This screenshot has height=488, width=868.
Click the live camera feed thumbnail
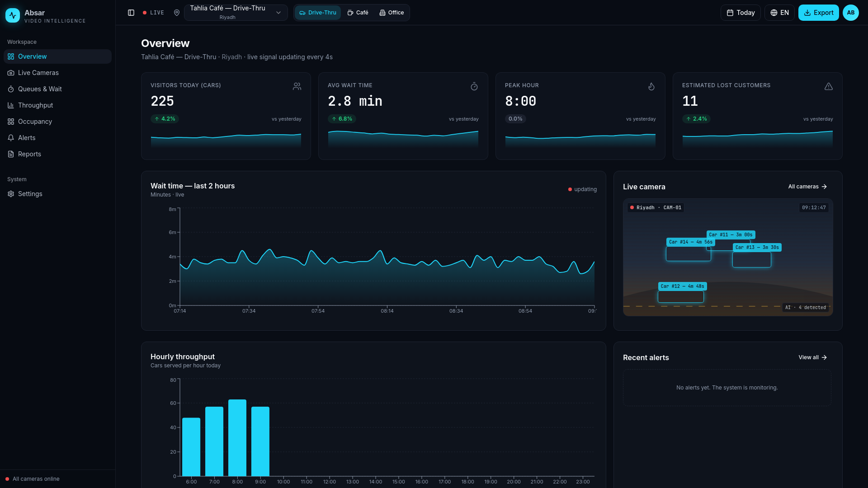tap(728, 258)
